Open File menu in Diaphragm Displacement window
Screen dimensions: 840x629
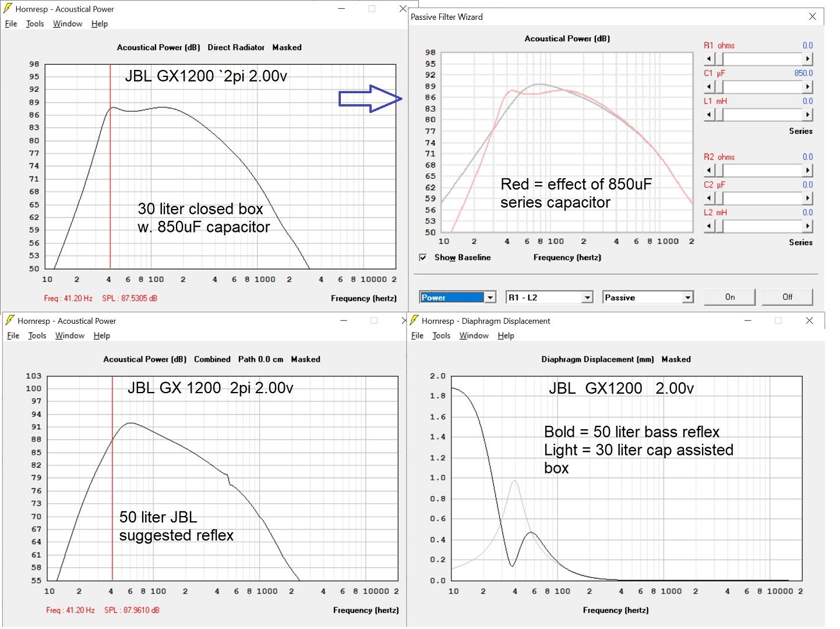pyautogui.click(x=418, y=336)
